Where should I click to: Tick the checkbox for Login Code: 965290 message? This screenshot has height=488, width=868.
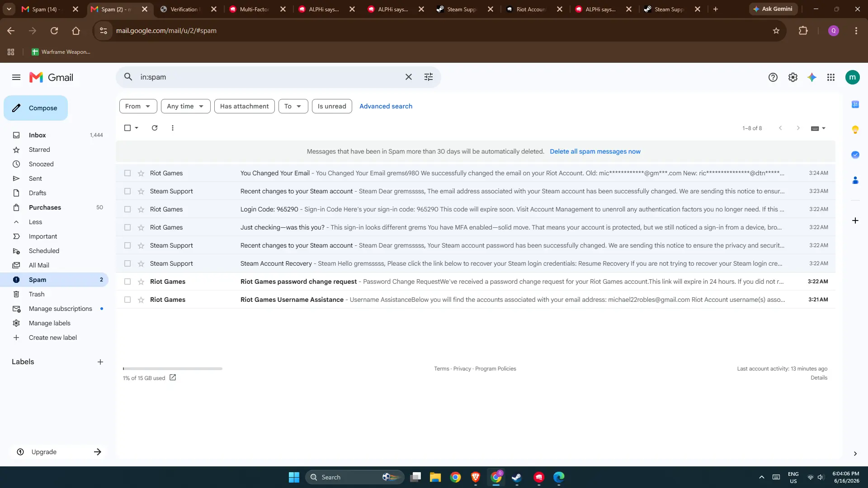point(127,209)
